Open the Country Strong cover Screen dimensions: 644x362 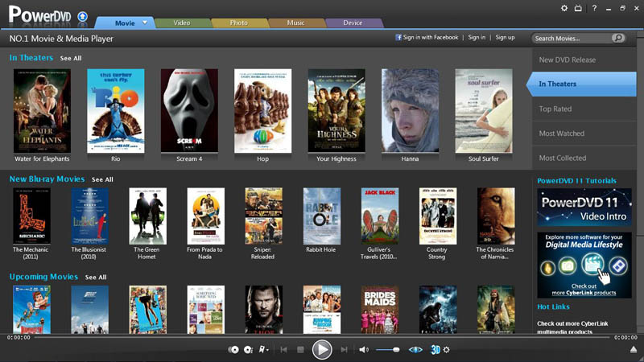[437, 216]
